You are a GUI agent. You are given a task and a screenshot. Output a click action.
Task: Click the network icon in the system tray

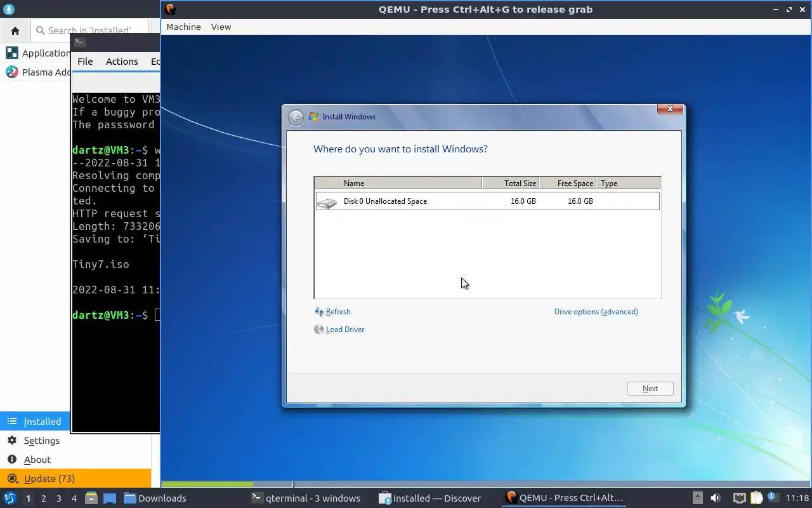[x=739, y=498]
